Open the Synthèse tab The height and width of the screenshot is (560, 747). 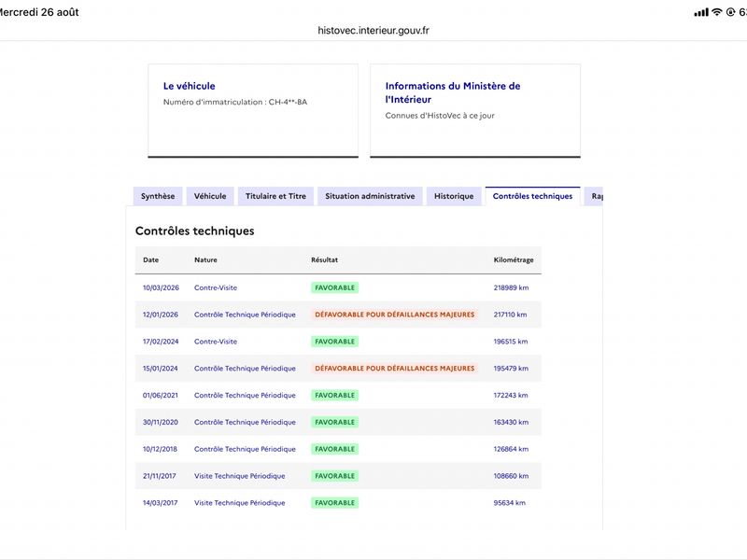tap(158, 196)
